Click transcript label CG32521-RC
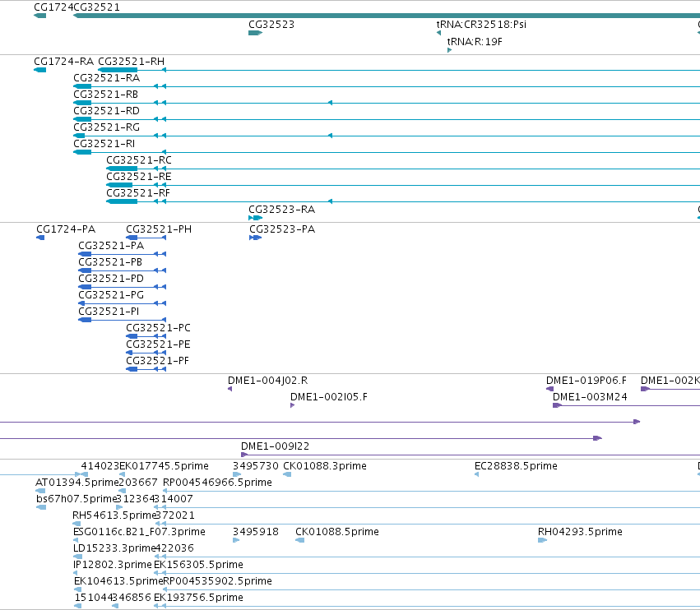 139,160
